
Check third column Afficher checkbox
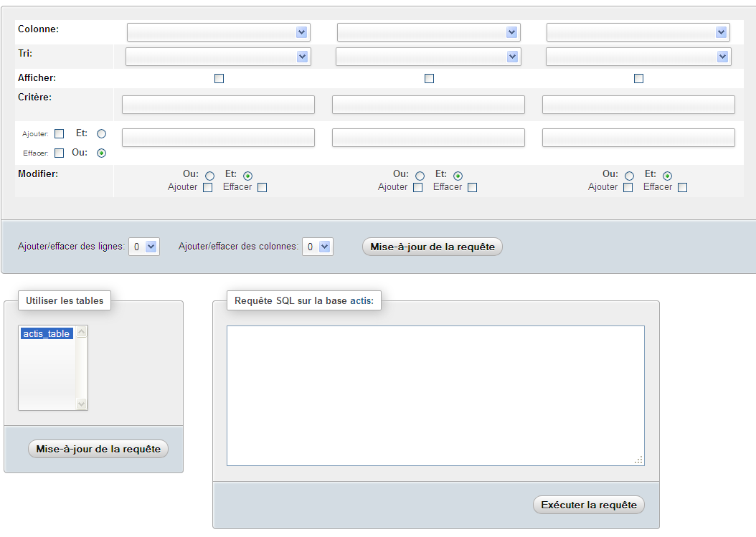point(639,78)
